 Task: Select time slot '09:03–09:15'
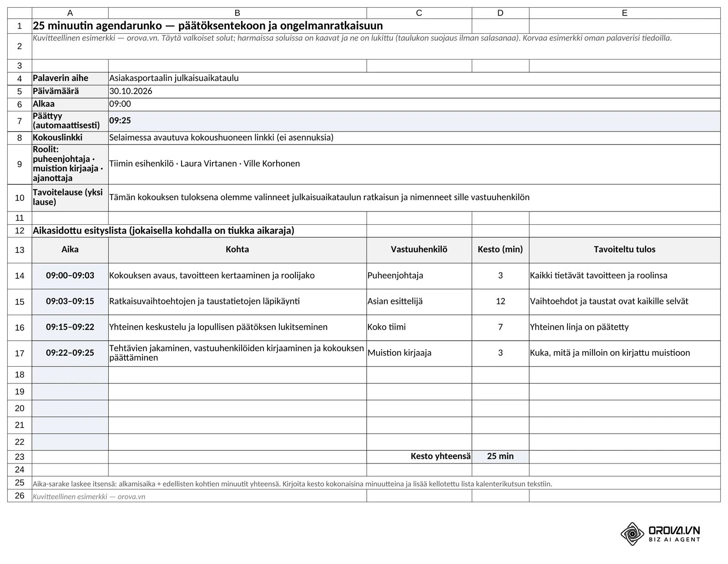pyautogui.click(x=70, y=302)
